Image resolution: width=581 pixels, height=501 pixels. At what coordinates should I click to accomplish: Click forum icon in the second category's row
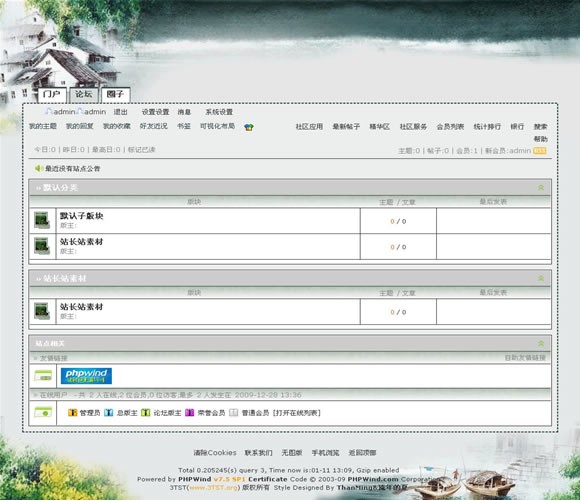(42, 311)
